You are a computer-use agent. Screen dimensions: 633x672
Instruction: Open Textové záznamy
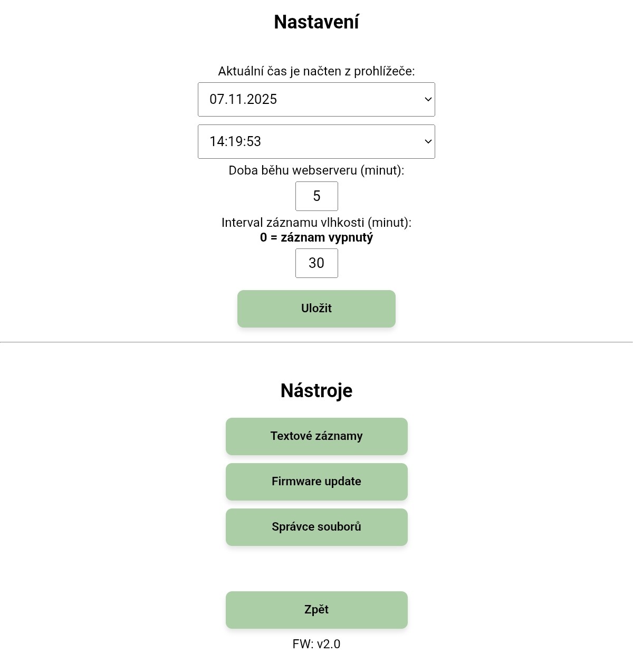[316, 436]
